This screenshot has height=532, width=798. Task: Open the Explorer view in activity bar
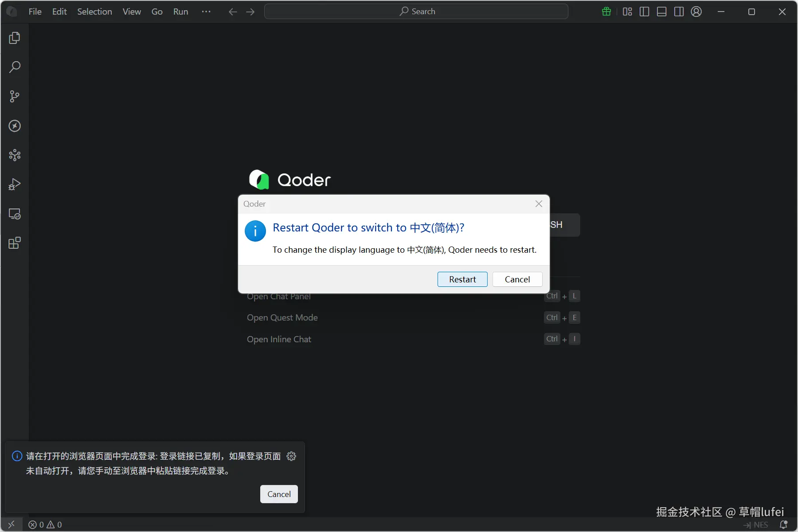[15, 38]
